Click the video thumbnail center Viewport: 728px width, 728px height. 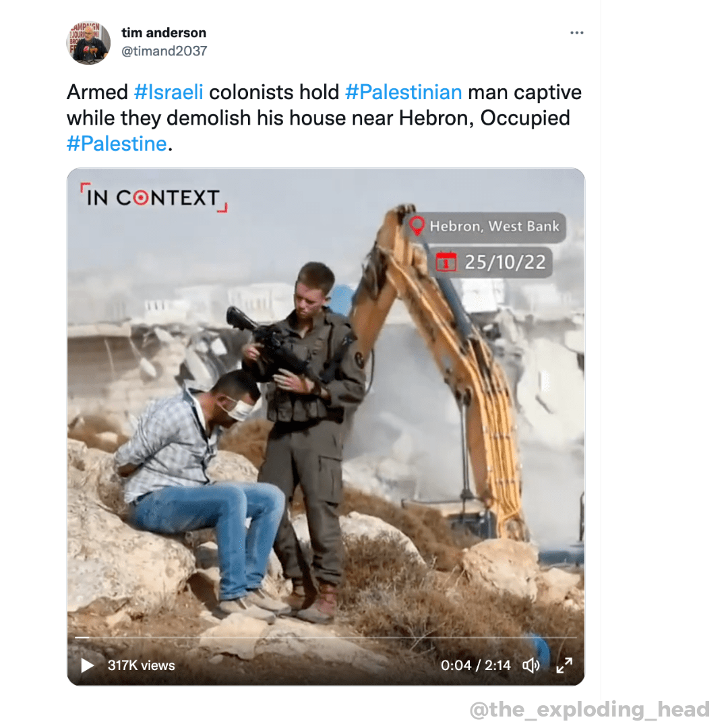(x=326, y=427)
